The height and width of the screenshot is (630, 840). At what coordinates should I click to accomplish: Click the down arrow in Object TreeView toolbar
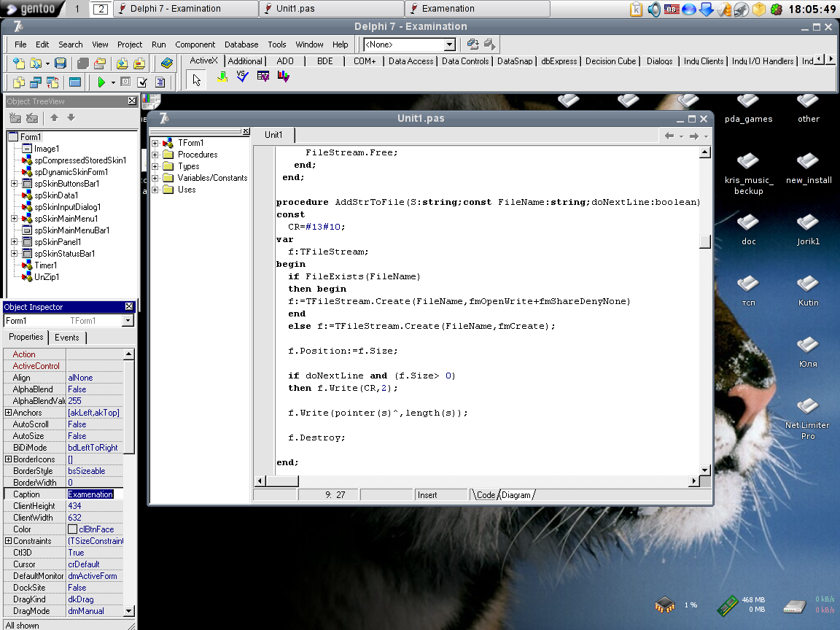tap(71, 117)
